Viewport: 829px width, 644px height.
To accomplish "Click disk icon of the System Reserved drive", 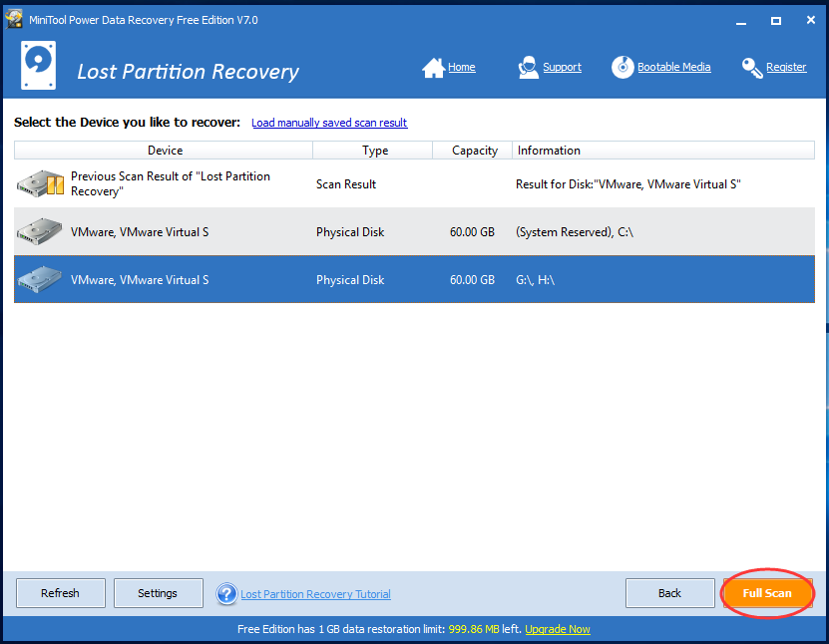I will (39, 231).
